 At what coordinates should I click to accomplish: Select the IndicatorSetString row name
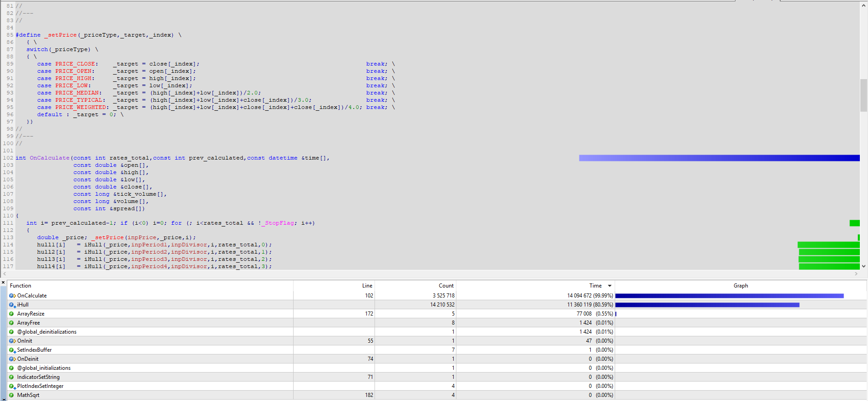(38, 377)
